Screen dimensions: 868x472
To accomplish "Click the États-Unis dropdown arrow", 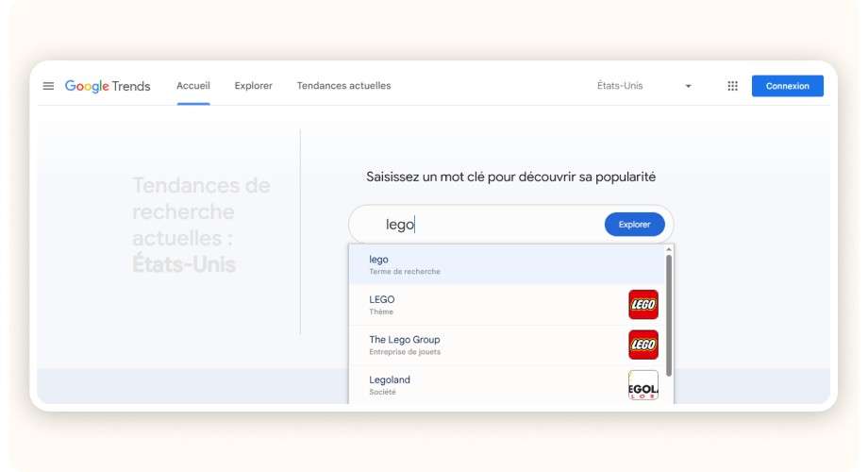I will click(688, 86).
